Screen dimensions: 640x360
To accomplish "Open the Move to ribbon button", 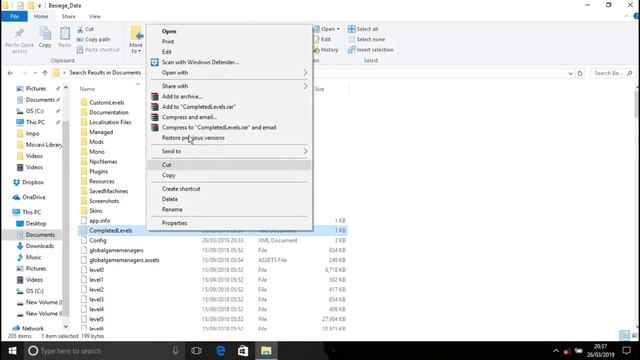I will pyautogui.click(x=136, y=40).
